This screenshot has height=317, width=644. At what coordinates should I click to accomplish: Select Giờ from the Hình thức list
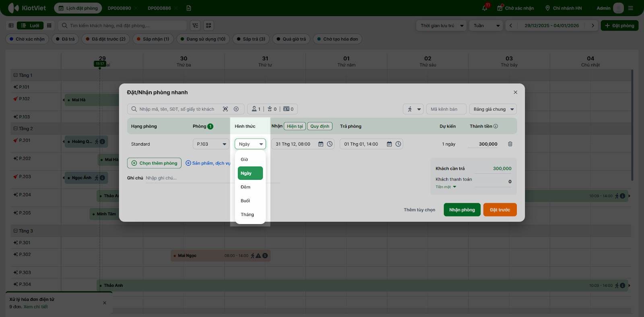[x=245, y=160]
